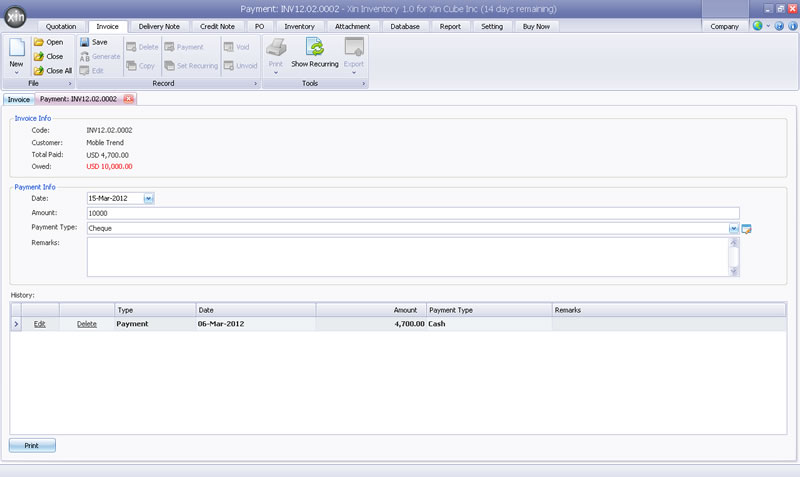Click the Payment ribbon button
Image resolution: width=800 pixels, height=477 pixels.
tap(184, 47)
